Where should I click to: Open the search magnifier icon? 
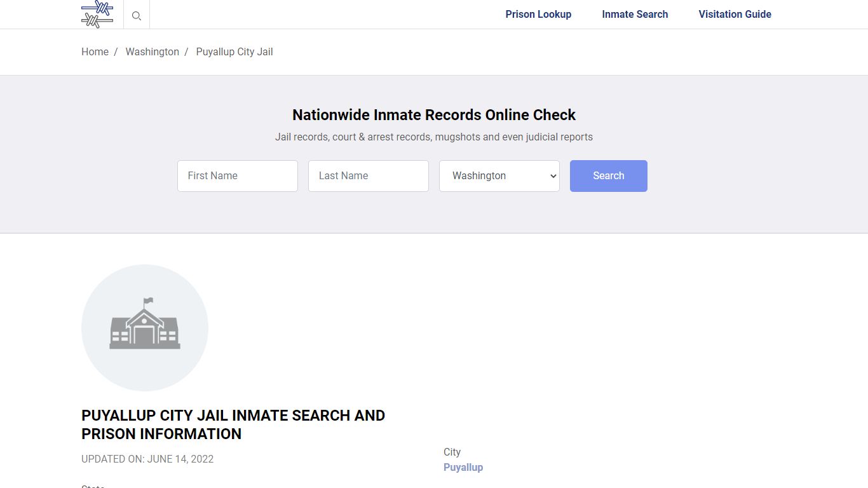tap(137, 15)
